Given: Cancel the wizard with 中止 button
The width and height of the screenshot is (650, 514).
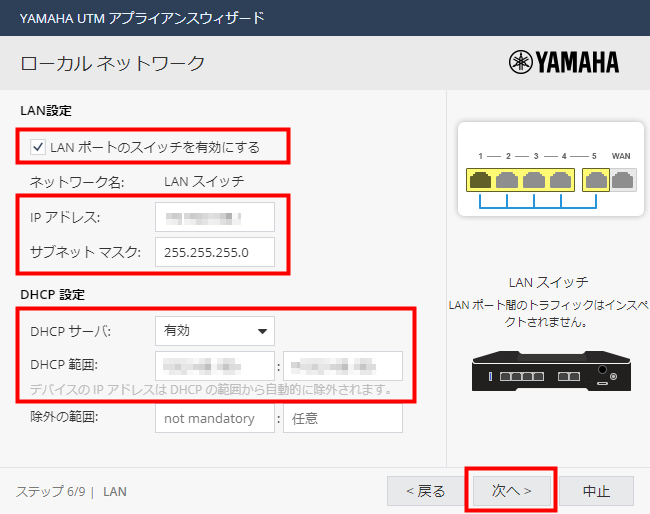Looking at the screenshot, I should click(596, 491).
